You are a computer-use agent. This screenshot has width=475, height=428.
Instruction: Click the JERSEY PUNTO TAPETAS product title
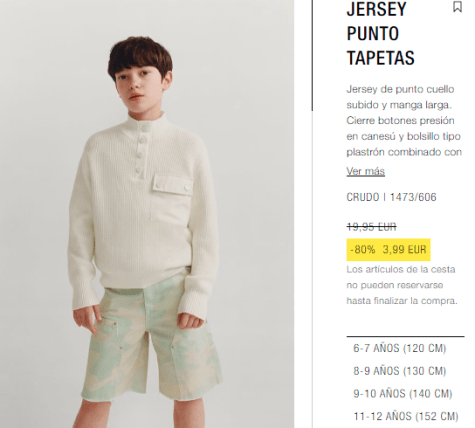tap(380, 34)
